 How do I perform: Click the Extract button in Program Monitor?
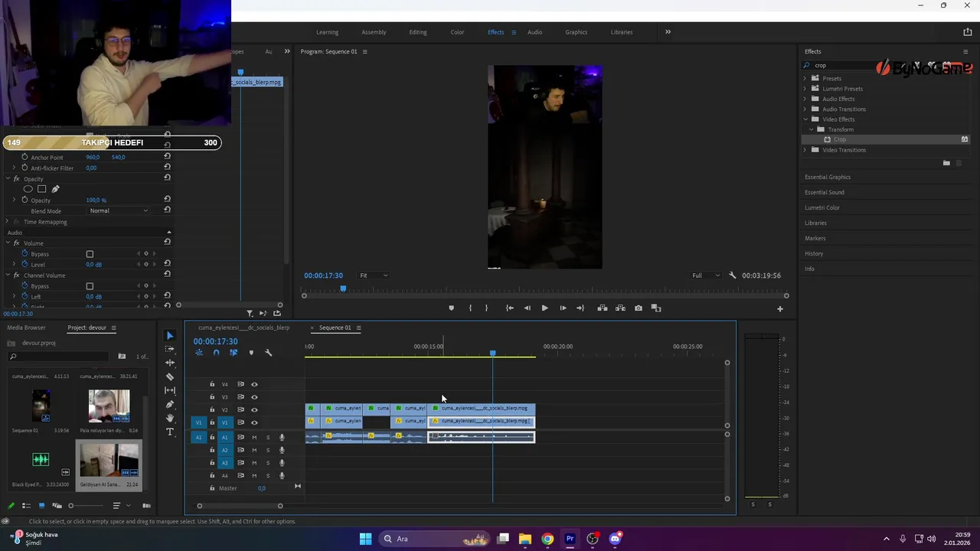coord(620,308)
